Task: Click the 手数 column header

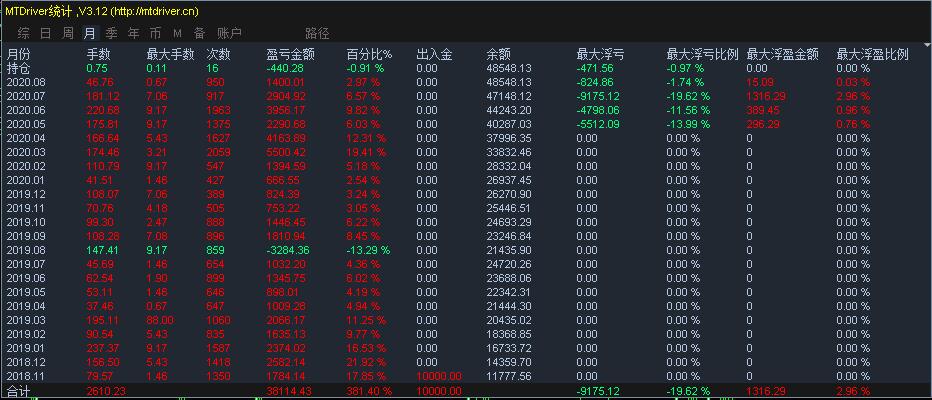Action: 99,55
